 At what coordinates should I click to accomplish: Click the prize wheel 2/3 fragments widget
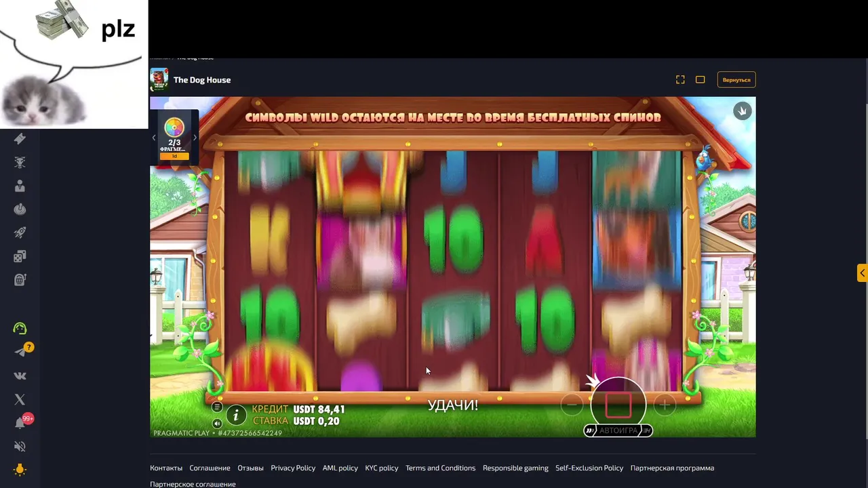[174, 138]
